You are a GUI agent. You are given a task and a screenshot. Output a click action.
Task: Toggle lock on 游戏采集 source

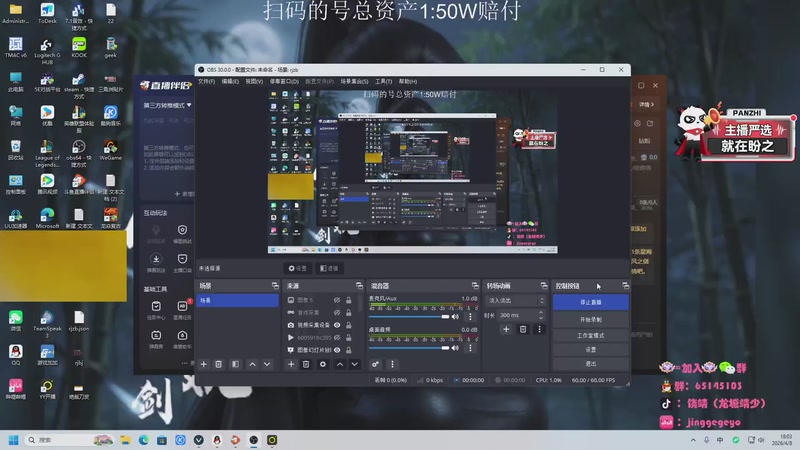[348, 312]
